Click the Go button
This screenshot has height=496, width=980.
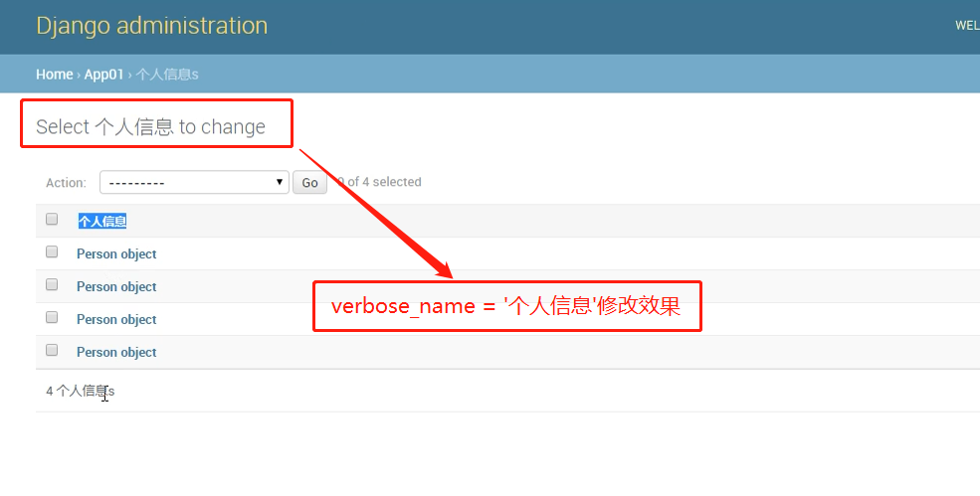pyautogui.click(x=310, y=183)
